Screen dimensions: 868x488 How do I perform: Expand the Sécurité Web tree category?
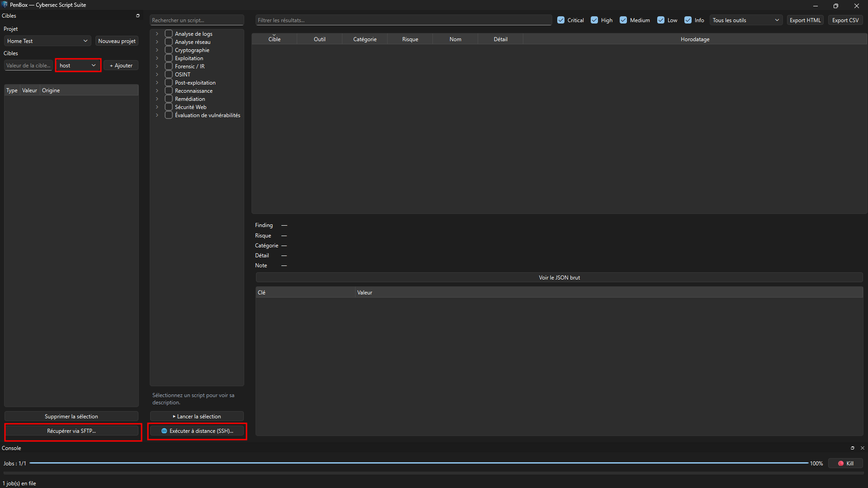coord(157,107)
